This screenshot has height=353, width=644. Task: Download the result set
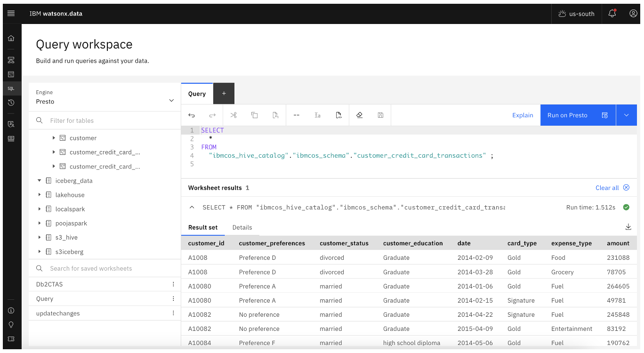click(x=628, y=226)
